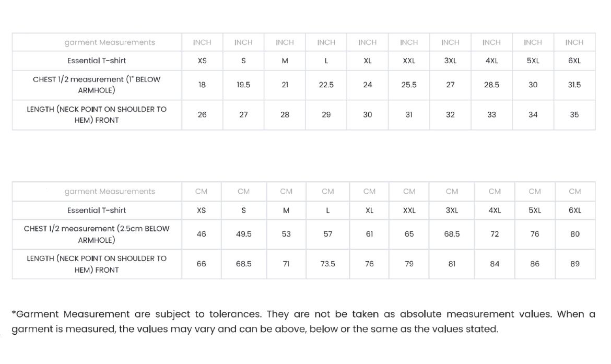Click chest value 49.5 in CM table
The height and width of the screenshot is (364, 611).
tap(243, 234)
